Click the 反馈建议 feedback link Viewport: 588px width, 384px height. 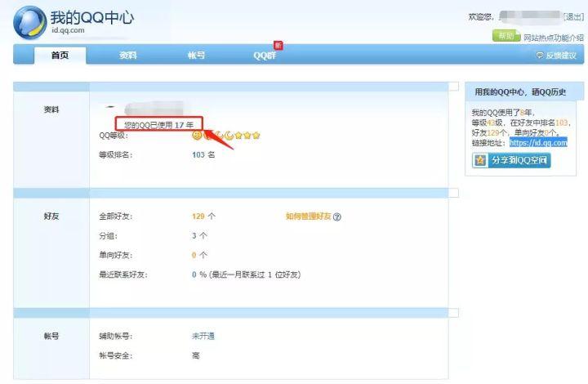tap(560, 56)
